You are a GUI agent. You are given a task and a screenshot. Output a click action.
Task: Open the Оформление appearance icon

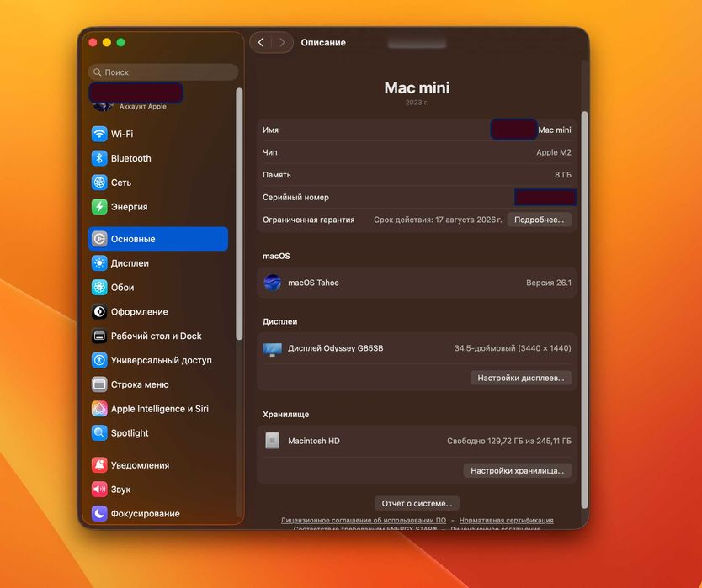(99, 311)
